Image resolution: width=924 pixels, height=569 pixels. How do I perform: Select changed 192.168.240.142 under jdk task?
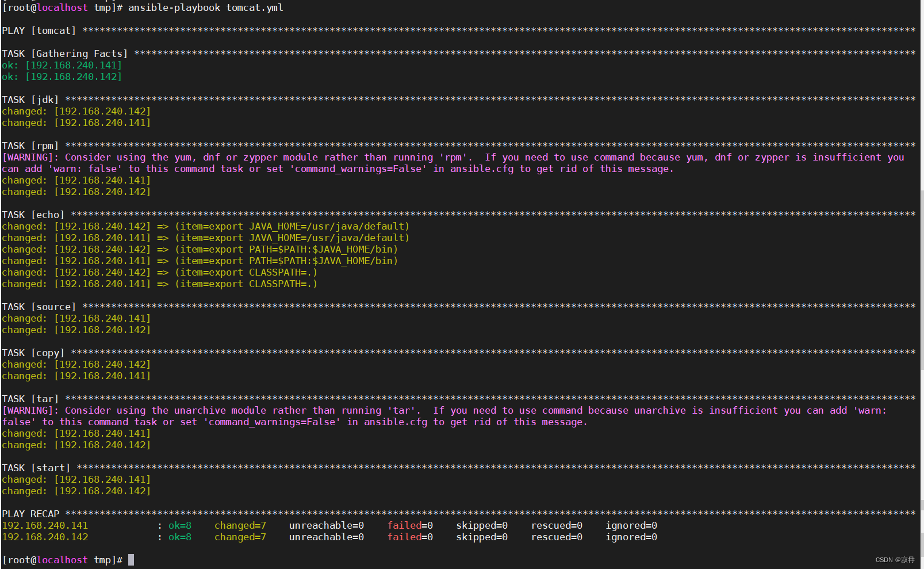(x=76, y=112)
